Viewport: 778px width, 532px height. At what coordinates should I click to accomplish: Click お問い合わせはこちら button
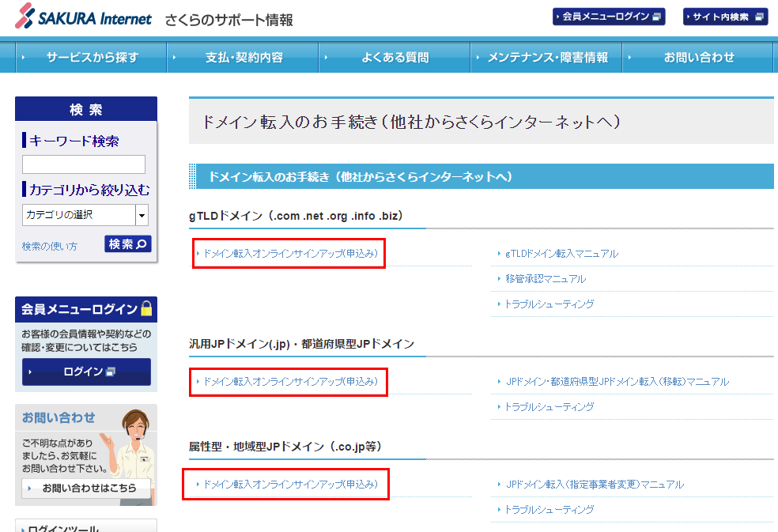86,489
